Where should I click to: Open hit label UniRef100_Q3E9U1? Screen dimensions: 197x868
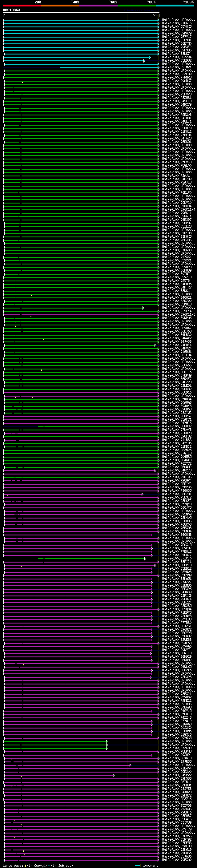tap(177, 40)
